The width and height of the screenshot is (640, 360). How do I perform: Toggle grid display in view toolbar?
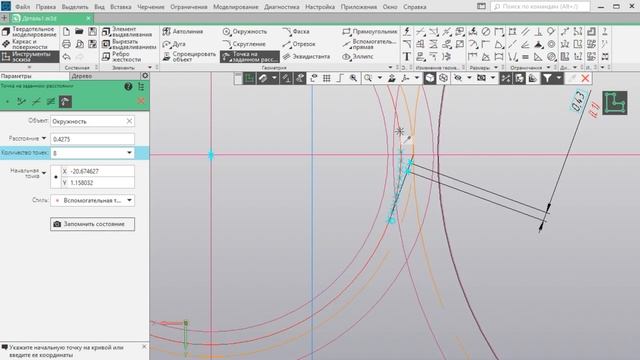[x=327, y=78]
